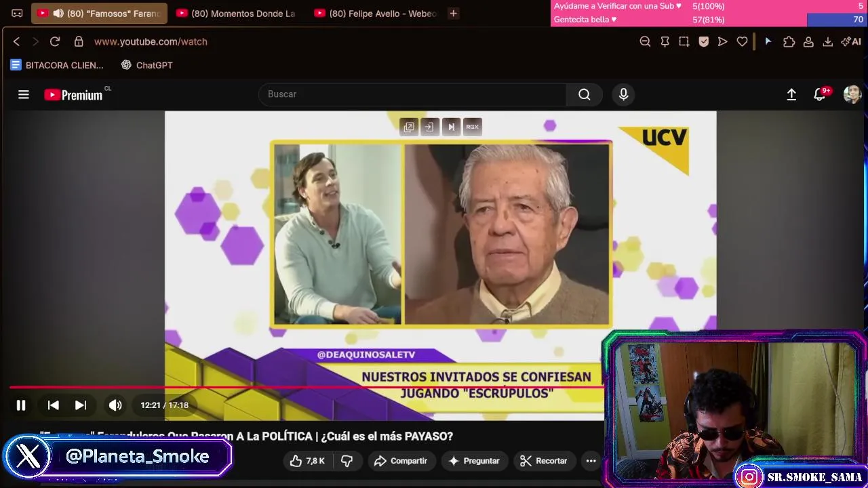The width and height of the screenshot is (868, 488).
Task: Open BITACORA CLIEN... bookmark
Action: [57, 65]
